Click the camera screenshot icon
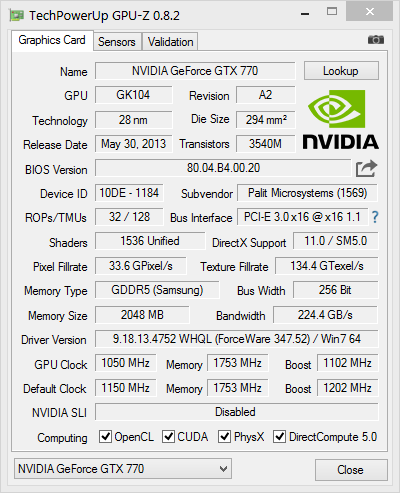This screenshot has width=400, height=493. pos(376,40)
